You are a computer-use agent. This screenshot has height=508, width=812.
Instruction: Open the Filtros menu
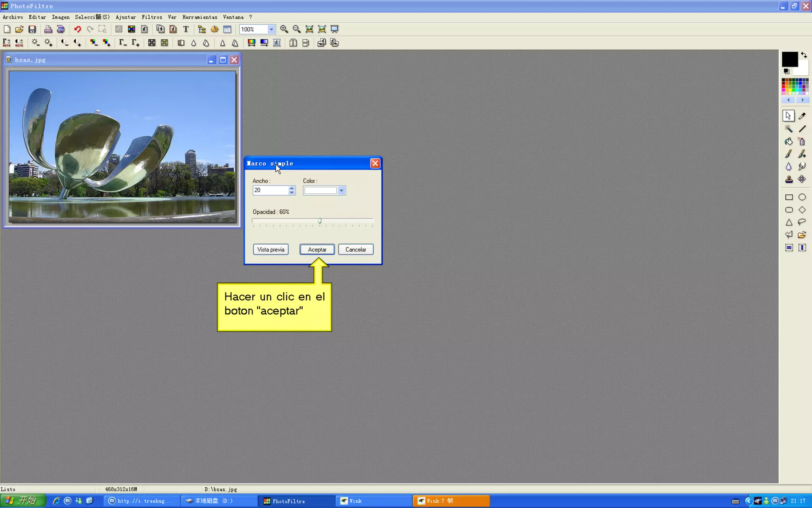click(152, 17)
